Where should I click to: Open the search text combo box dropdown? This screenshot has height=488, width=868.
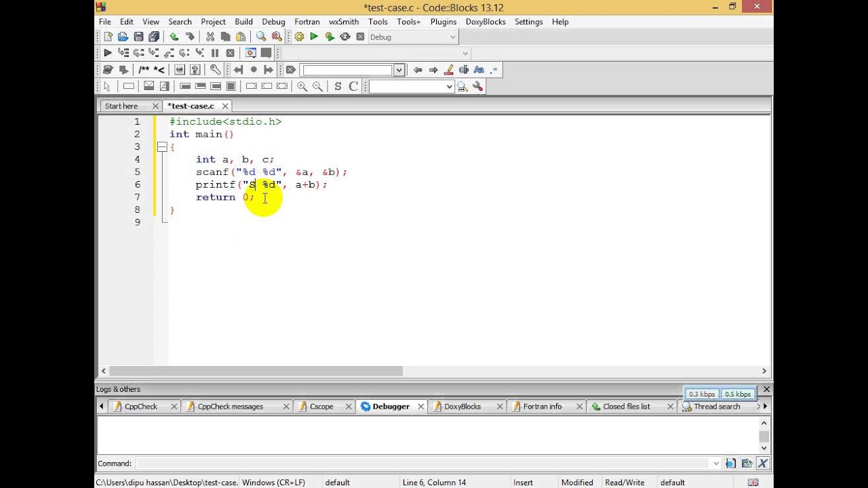pyautogui.click(x=399, y=70)
